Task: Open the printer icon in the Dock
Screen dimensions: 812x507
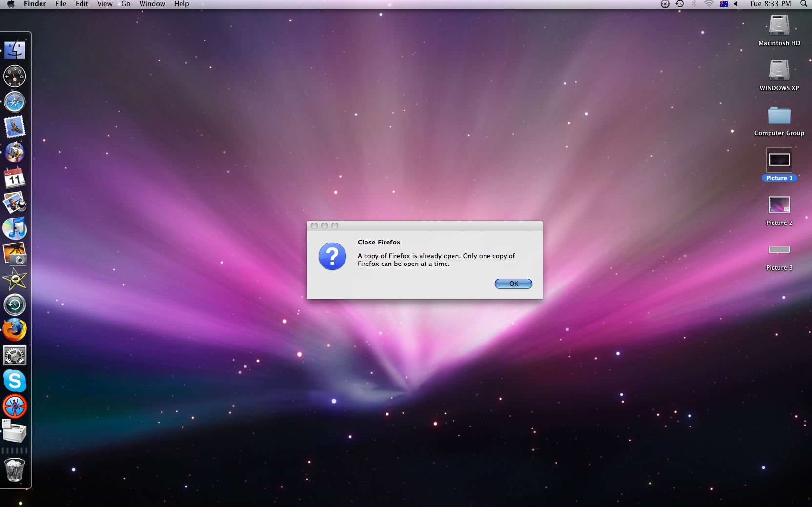Action: 15,431
